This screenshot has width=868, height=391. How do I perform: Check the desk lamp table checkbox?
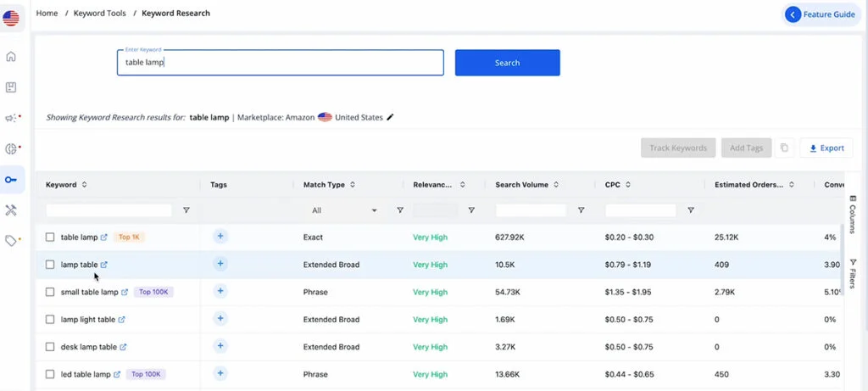coord(50,347)
